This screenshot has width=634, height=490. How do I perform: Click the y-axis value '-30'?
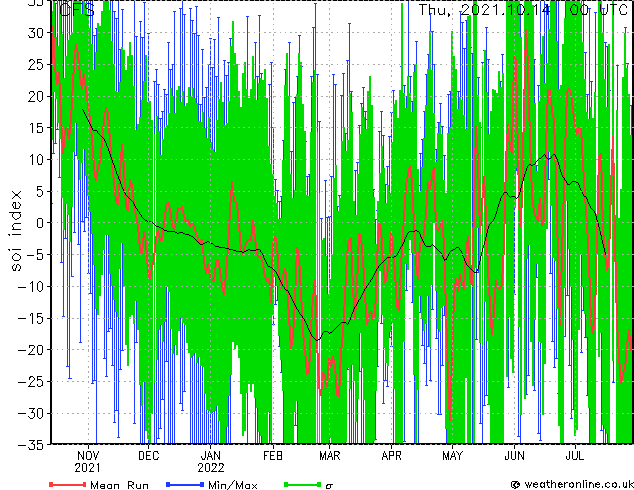click(31, 413)
